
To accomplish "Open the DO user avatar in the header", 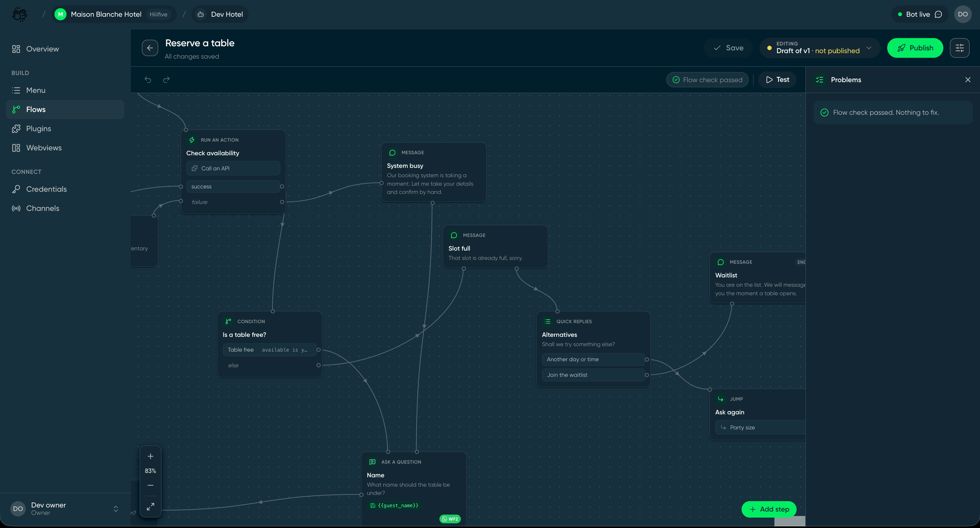I will click(x=962, y=15).
